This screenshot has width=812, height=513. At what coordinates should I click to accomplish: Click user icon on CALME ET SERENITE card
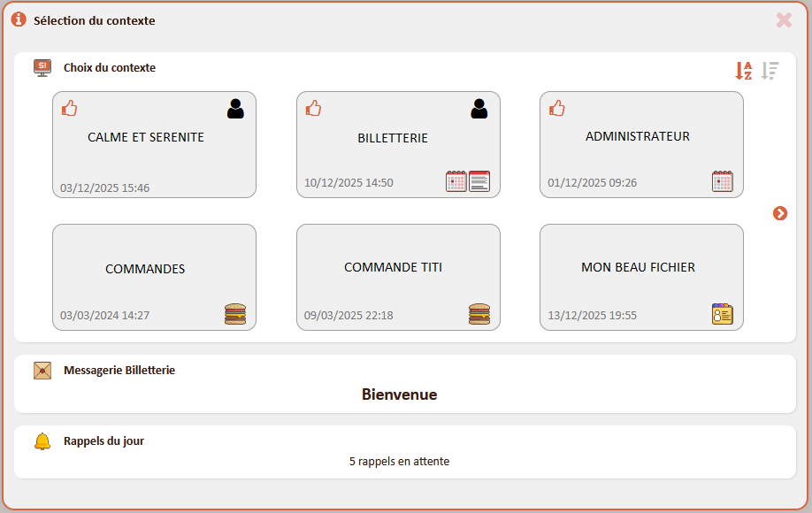[x=235, y=109]
